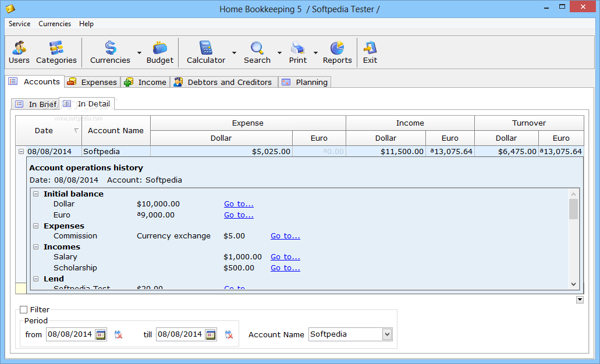
Task: Select the $6,475.00 turnover cell
Action: pyautogui.click(x=506, y=152)
